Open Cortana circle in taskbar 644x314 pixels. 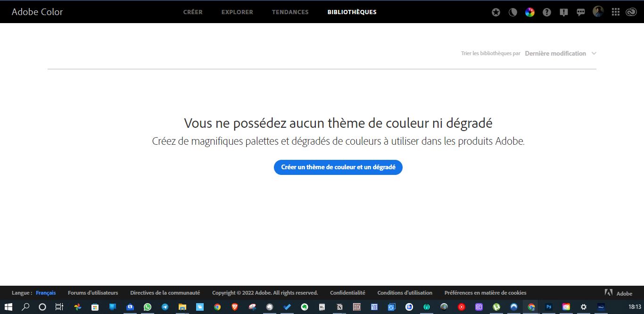tap(42, 306)
